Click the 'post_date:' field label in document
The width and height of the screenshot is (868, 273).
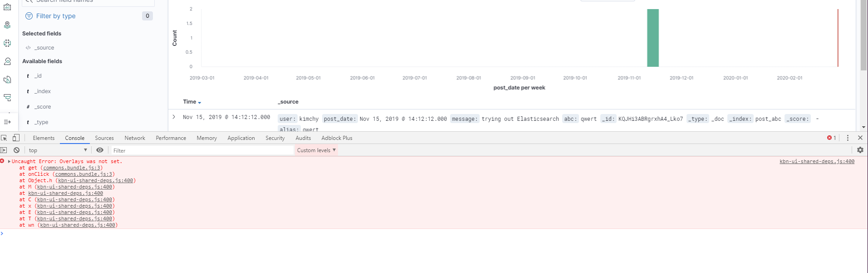pyautogui.click(x=340, y=119)
